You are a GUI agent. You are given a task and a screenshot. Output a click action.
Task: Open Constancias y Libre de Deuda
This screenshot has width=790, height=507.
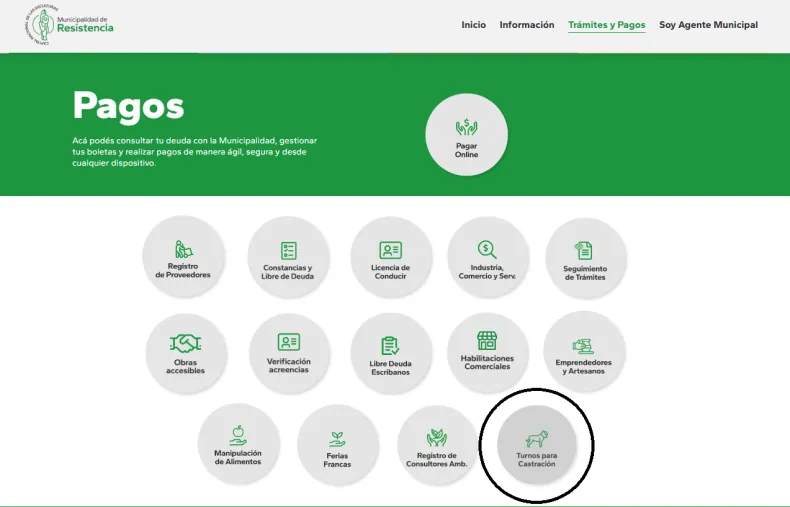288,257
